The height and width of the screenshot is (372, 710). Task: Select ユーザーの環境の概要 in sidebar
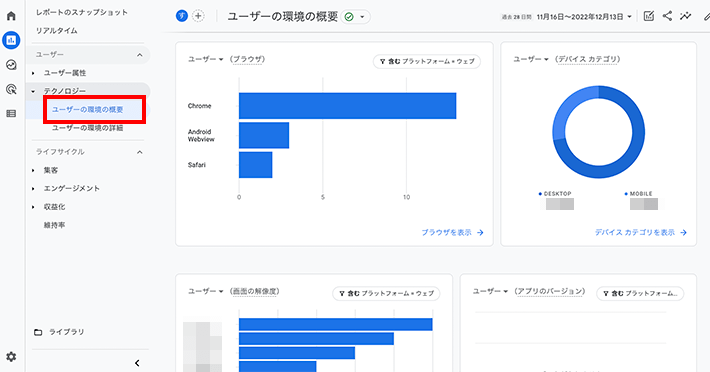point(88,110)
